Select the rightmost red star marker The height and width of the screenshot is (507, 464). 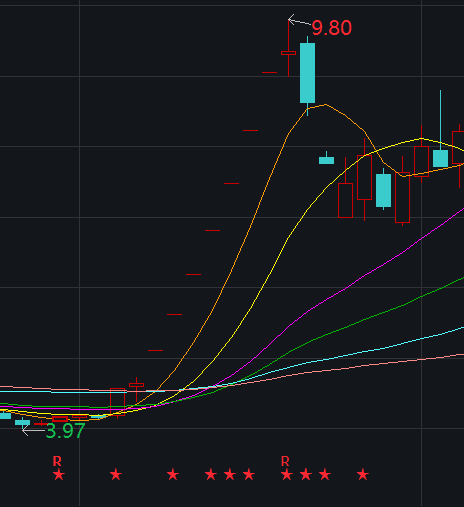click(363, 474)
